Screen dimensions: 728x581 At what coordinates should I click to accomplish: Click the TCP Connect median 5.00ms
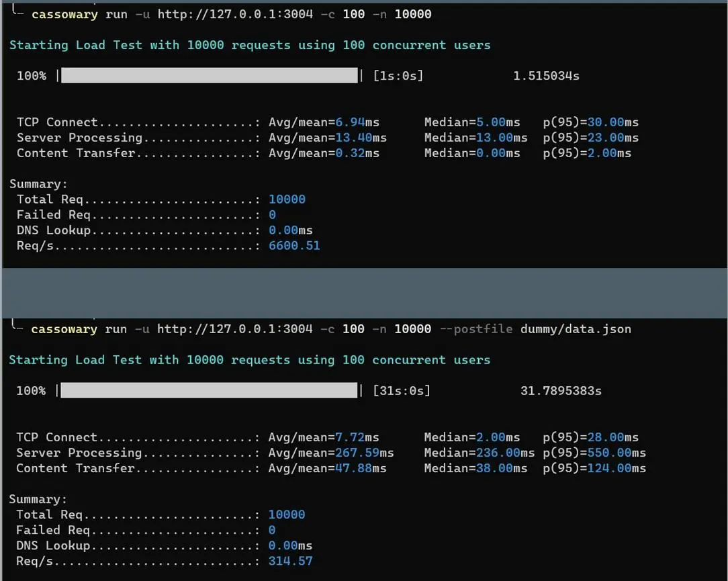(x=498, y=122)
